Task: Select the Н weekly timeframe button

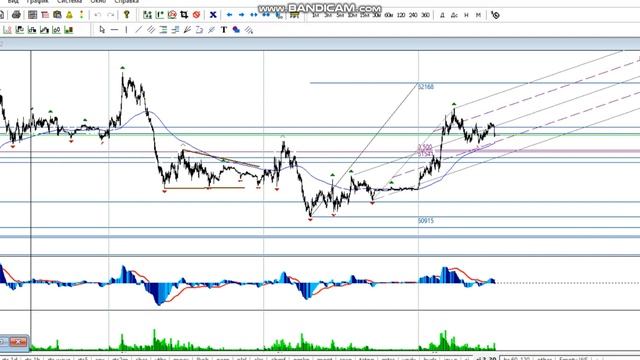Action: pos(467,15)
